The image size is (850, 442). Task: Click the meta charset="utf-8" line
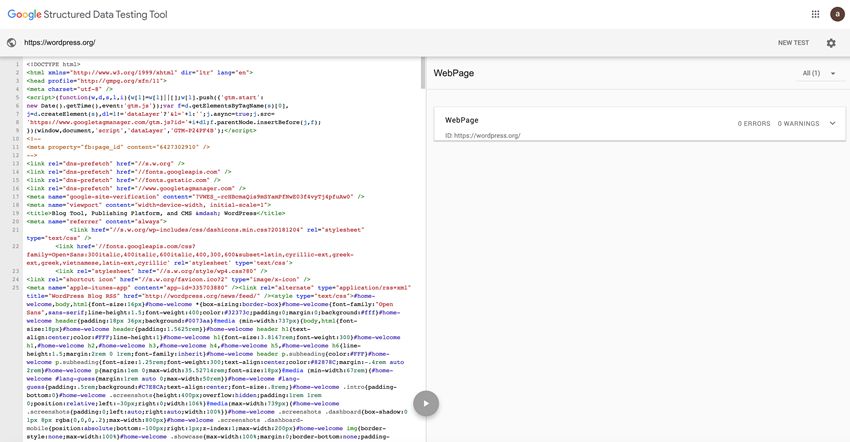pos(70,89)
